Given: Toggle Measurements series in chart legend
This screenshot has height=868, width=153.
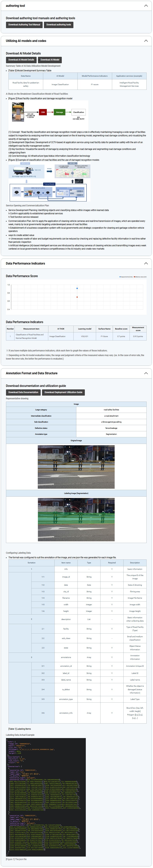Looking at the screenshot, I should pyautogui.click(x=126, y=277).
